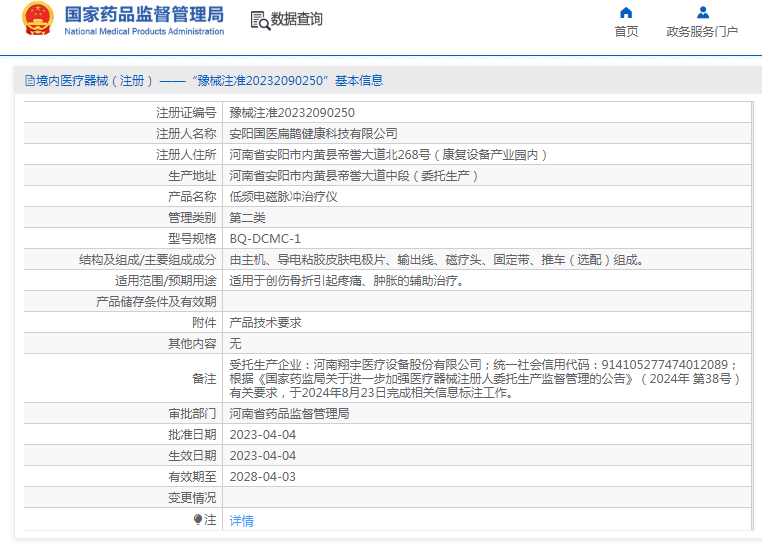Click the 有效期至 label
762x550 pixels.
coord(192,477)
